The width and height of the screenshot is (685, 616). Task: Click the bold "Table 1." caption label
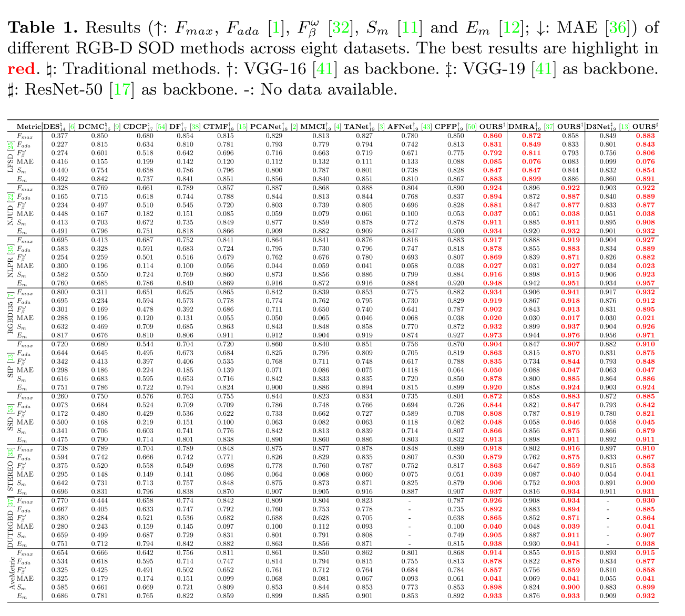42,27
